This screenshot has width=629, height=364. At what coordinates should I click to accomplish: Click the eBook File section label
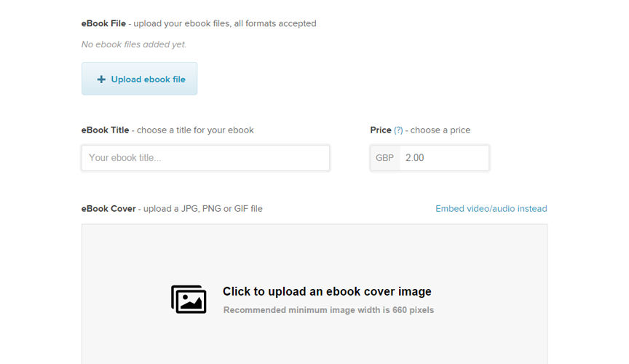tap(103, 24)
